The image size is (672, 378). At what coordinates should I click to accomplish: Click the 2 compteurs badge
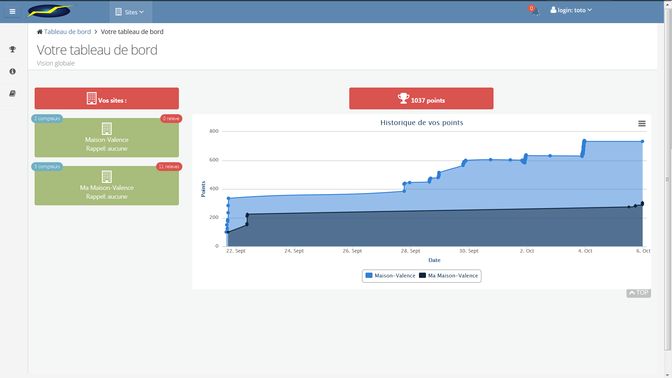tap(47, 119)
